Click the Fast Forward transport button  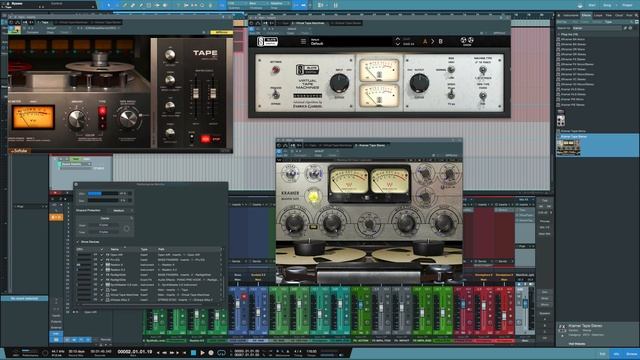click(x=172, y=353)
